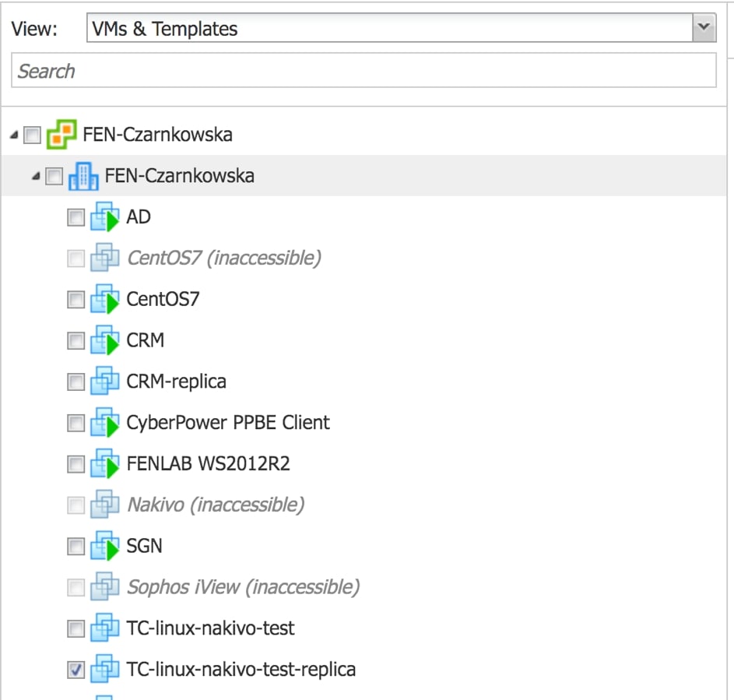Click the vCenter icon beside top FEN-Czarnkowska
Screen dimensions: 734x700
[x=62, y=135]
